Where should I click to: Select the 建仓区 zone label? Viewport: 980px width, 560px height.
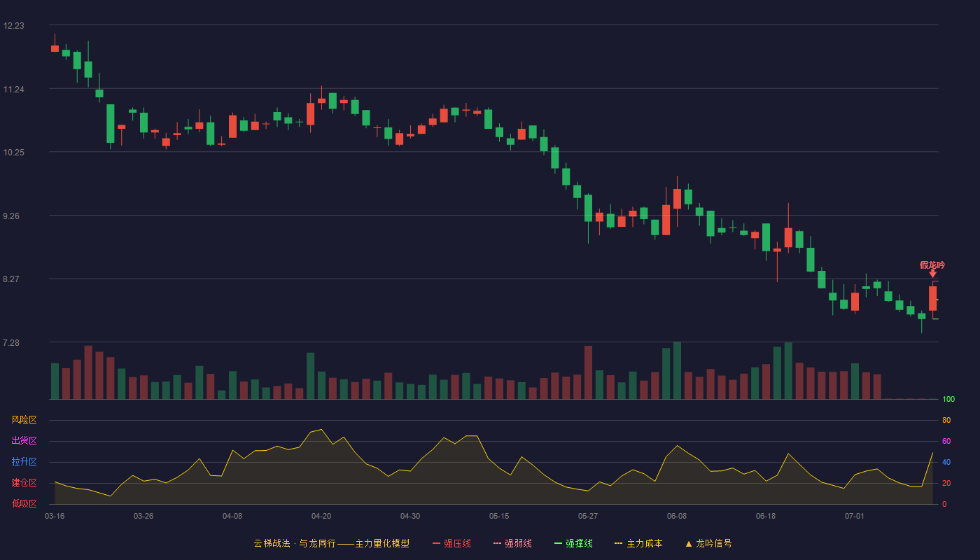point(24,483)
